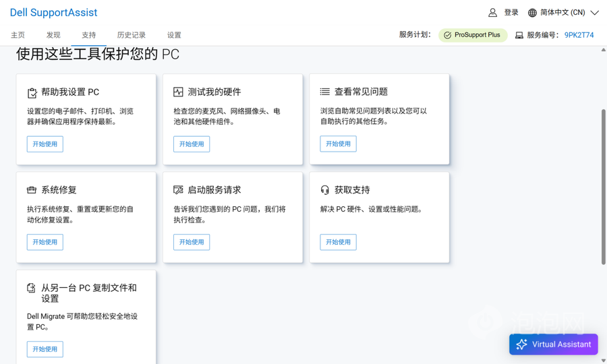
Task: Click the 服务计划 label
Action: pos(415,35)
